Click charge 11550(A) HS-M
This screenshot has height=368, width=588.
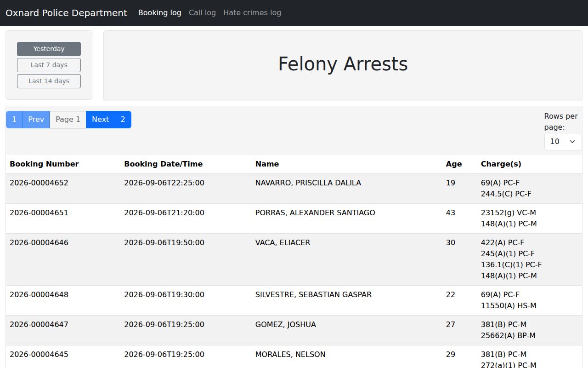point(509,306)
